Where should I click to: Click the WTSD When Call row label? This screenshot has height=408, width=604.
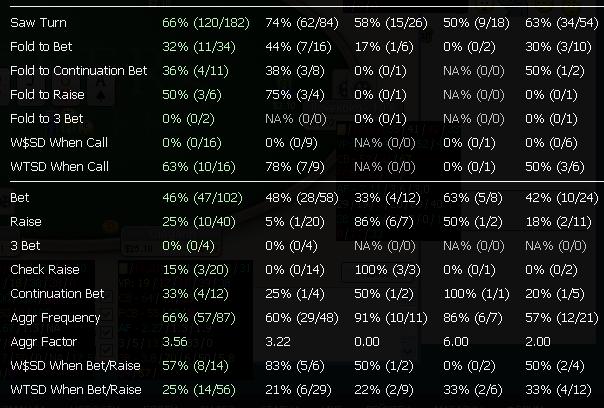tap(55, 166)
